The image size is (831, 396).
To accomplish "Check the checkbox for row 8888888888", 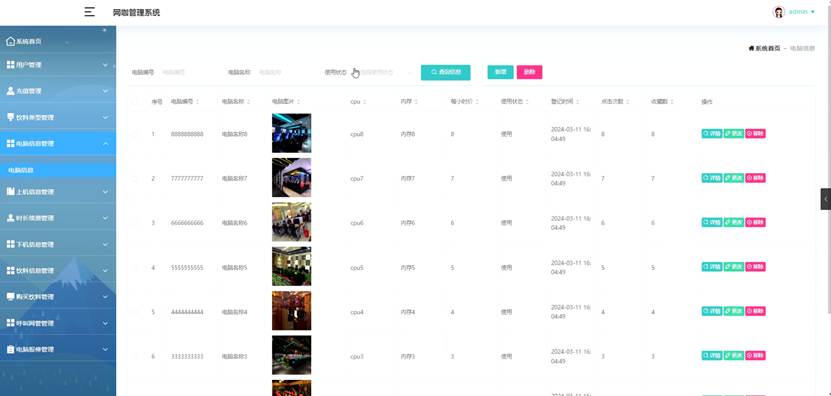I will pos(135,134).
